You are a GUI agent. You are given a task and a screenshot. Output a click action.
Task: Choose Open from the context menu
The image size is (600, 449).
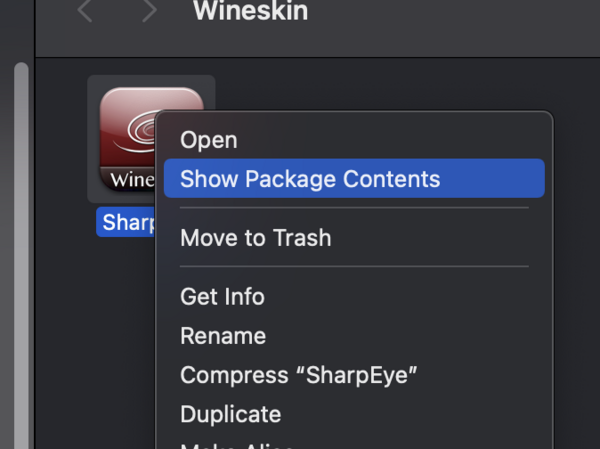pos(208,141)
